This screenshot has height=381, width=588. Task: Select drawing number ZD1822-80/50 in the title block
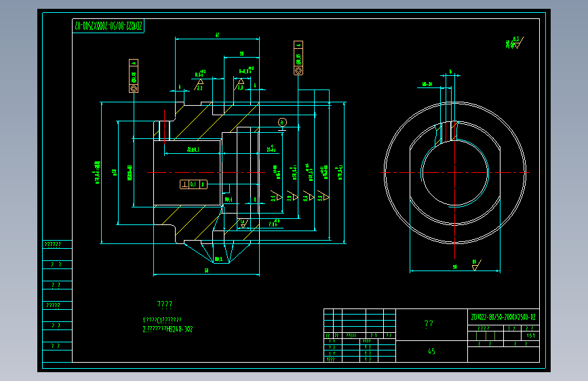pos(503,317)
